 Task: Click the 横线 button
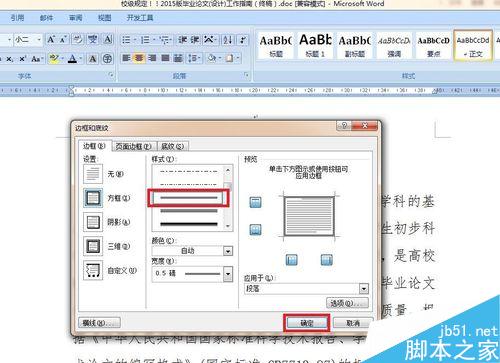pyautogui.click(x=99, y=323)
